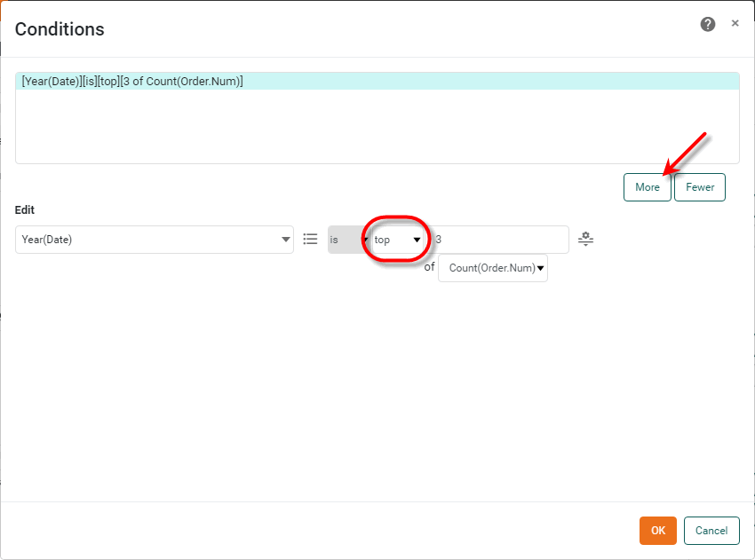Click the advanced settings sliders icon
The image size is (755, 560).
[585, 239]
